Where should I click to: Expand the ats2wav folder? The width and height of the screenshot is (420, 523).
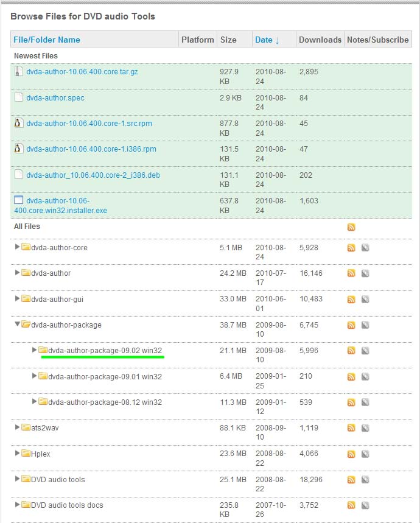pyautogui.click(x=17, y=427)
